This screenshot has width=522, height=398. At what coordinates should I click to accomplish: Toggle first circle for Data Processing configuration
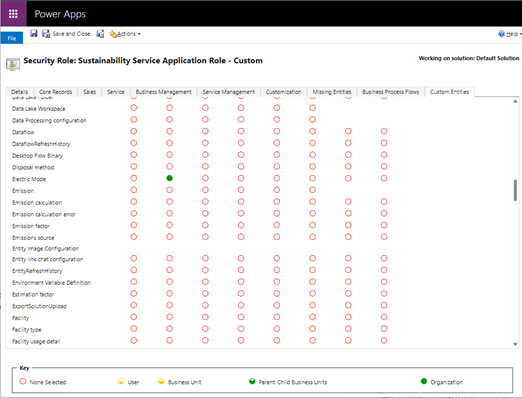[134, 120]
